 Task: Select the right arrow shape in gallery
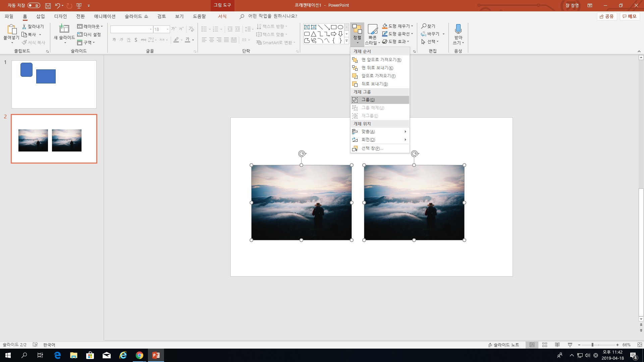[334, 34]
